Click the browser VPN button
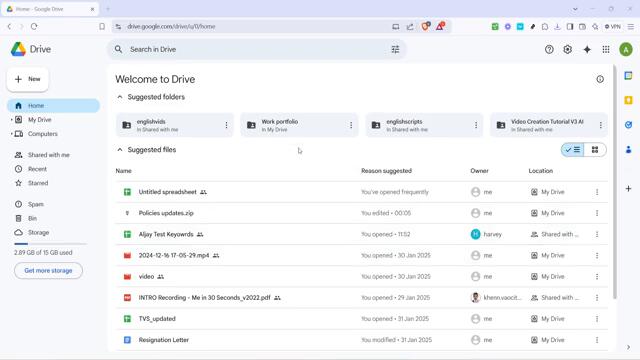The height and width of the screenshot is (360, 640). pos(613,27)
